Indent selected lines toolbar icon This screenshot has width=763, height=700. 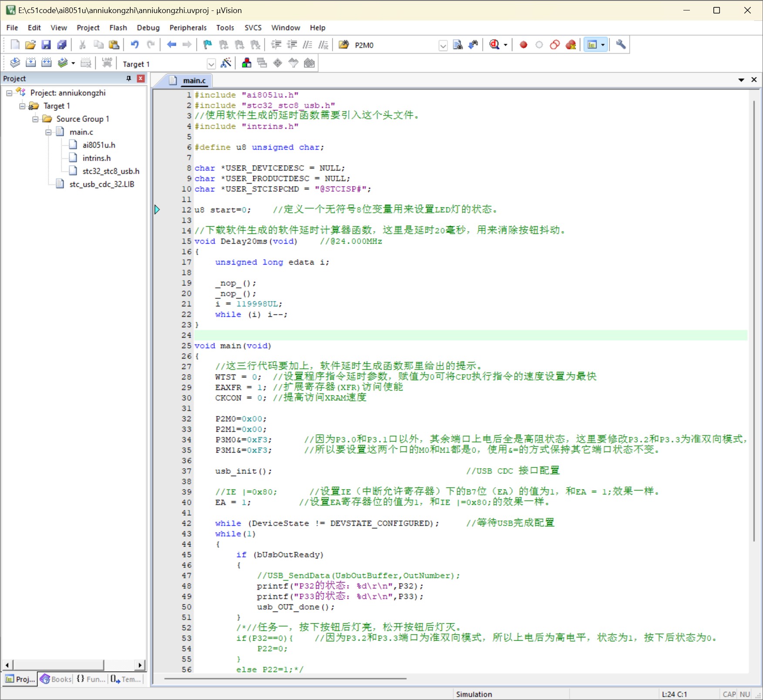276,45
